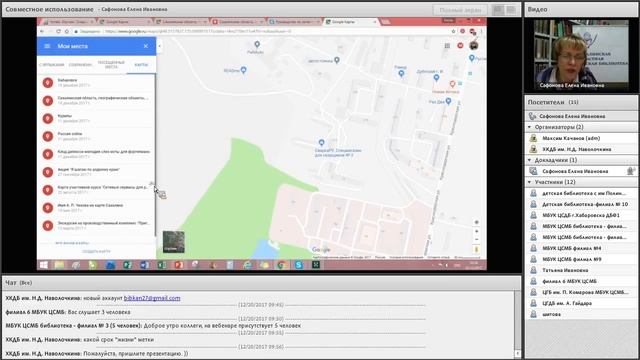Open the red notifications icon on map
The height and width of the screenshot is (360, 640).
pyautogui.click(x=460, y=46)
